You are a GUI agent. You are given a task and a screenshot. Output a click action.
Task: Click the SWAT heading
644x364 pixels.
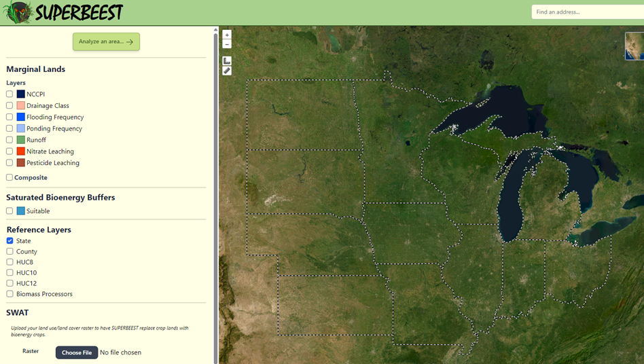[x=17, y=312]
